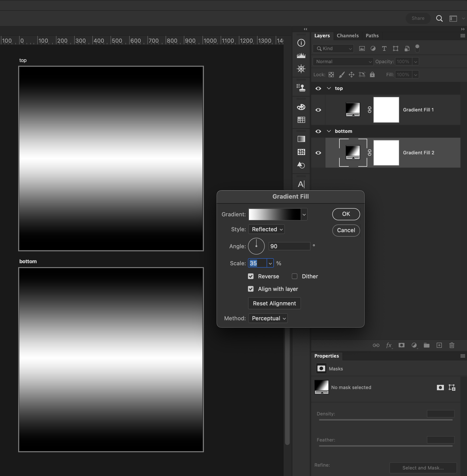Collapse the bottom layer group
This screenshot has height=476, width=467.
(x=329, y=131)
